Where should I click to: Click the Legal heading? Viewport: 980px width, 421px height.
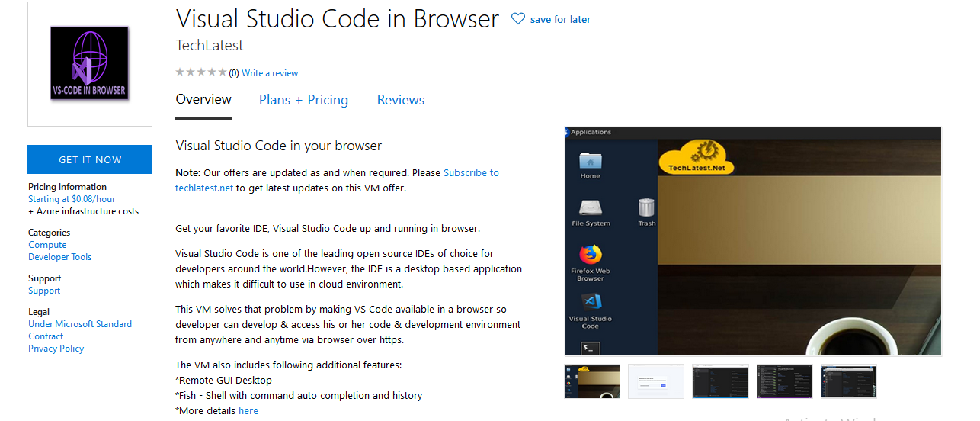click(39, 312)
